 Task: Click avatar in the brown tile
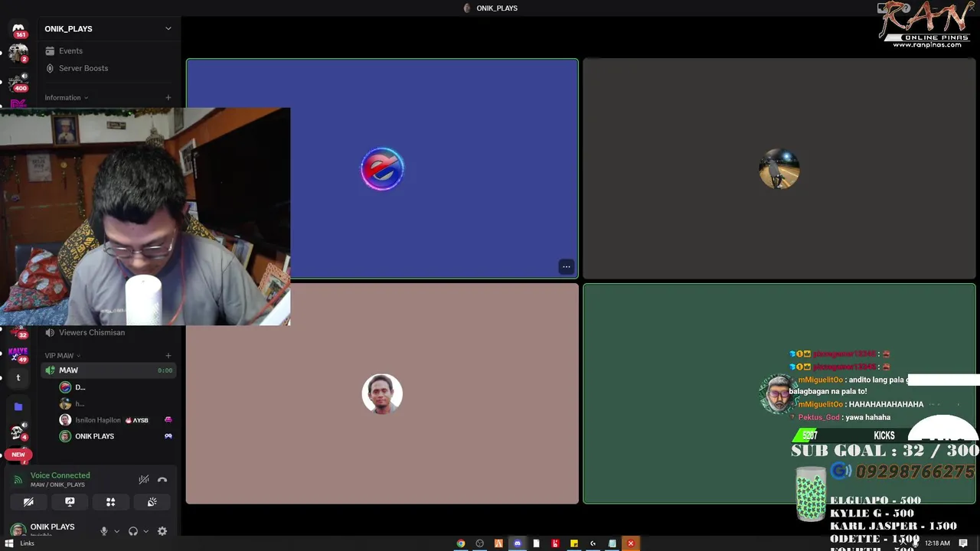[382, 393]
